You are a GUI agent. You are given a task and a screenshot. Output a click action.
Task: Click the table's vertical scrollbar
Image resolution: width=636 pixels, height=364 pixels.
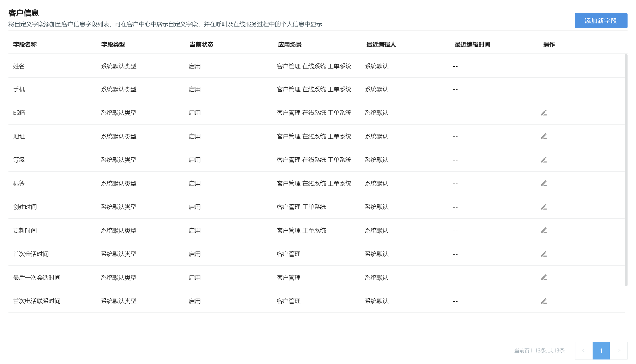[626, 170]
